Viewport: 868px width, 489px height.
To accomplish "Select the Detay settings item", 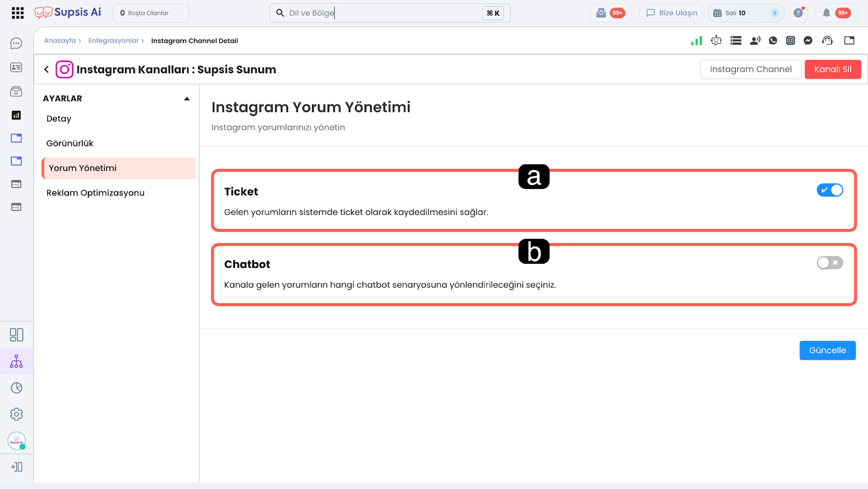I will click(x=59, y=119).
